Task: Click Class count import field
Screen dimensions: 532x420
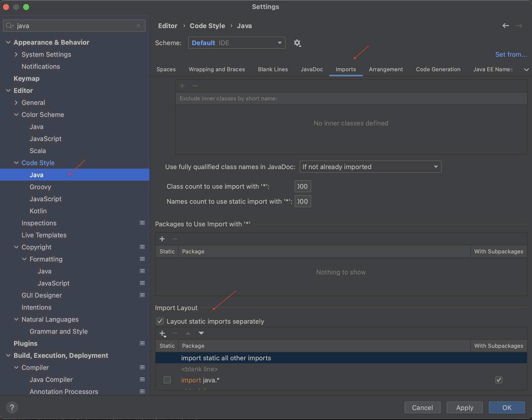Action: (x=303, y=186)
